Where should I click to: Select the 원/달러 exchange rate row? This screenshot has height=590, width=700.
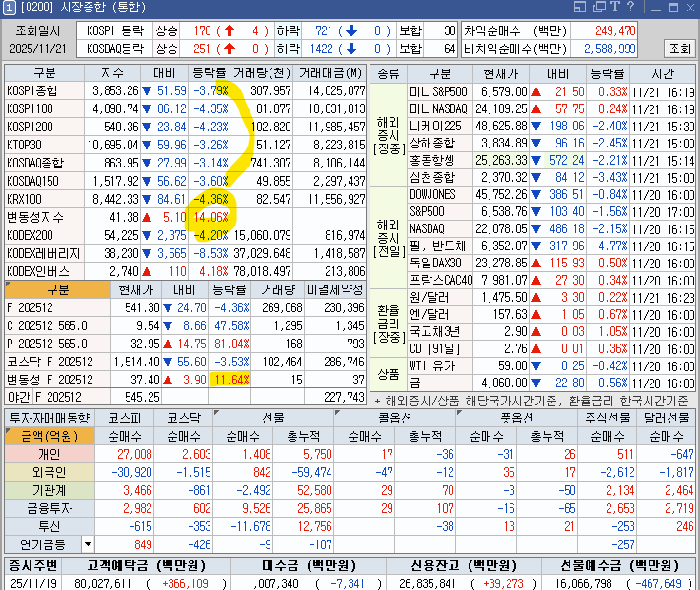click(551, 298)
